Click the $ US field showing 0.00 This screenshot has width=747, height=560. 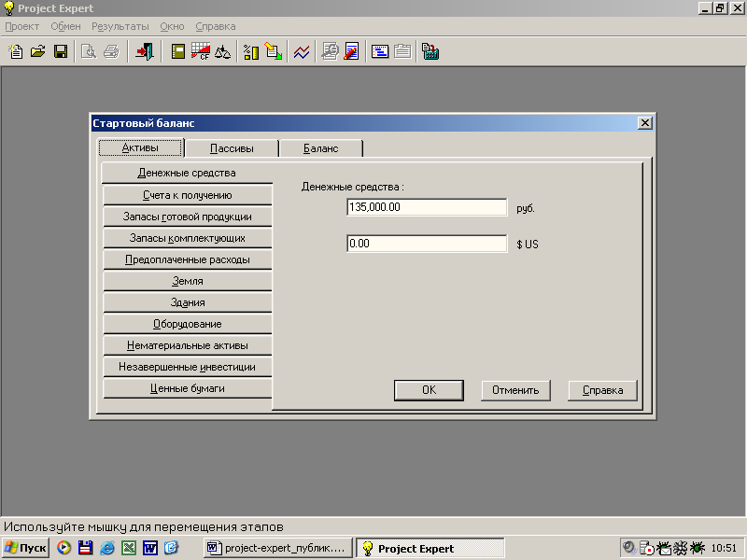[427, 244]
